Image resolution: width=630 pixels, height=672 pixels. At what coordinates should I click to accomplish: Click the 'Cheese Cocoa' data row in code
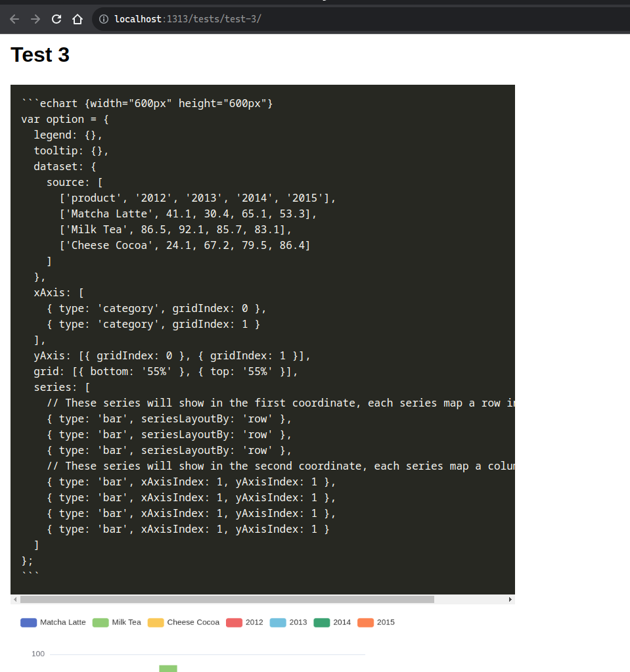[x=185, y=245]
